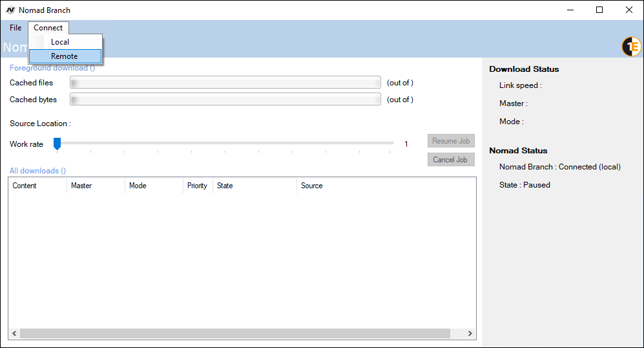Click the Cached bytes progress bar
Screen dimensions: 644x348
[x=225, y=100]
